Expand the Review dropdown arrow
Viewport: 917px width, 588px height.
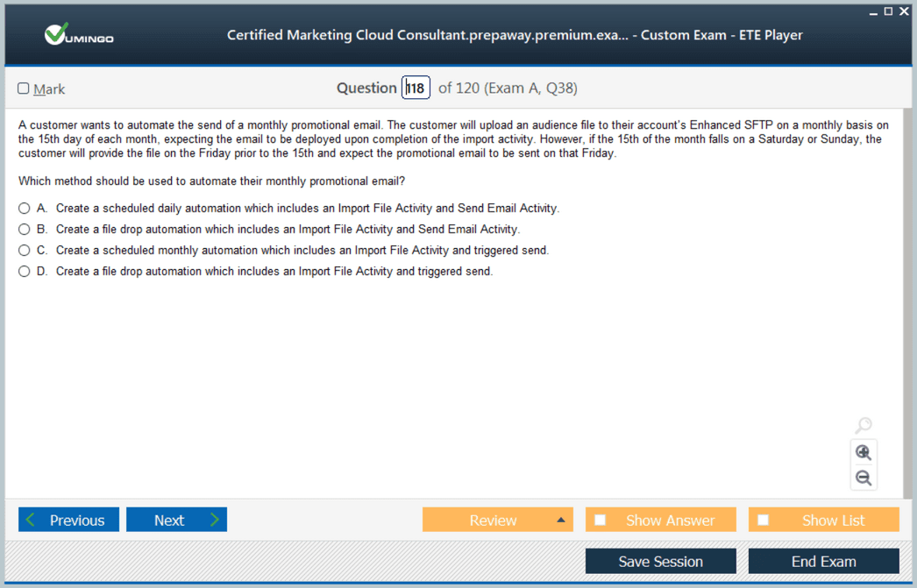coord(561,520)
